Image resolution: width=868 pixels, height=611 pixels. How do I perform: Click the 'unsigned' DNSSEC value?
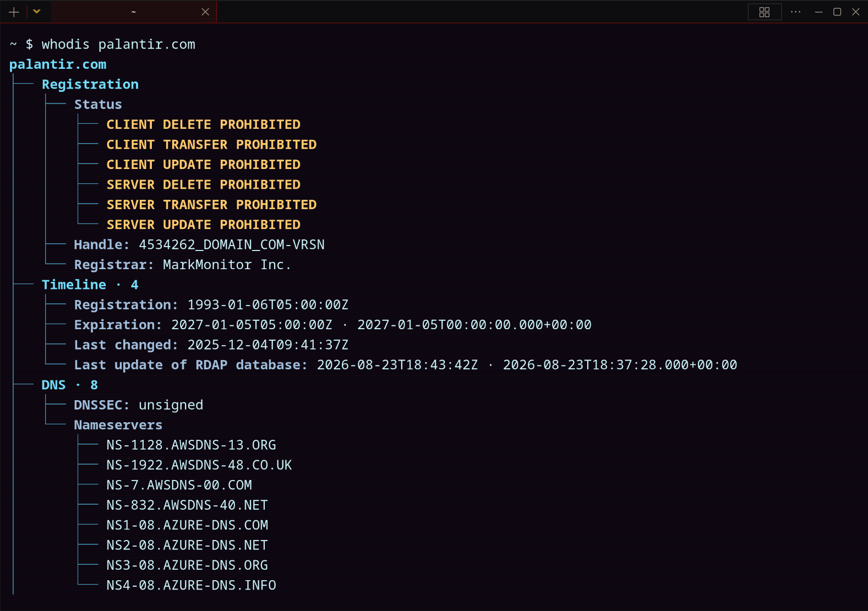pos(171,405)
